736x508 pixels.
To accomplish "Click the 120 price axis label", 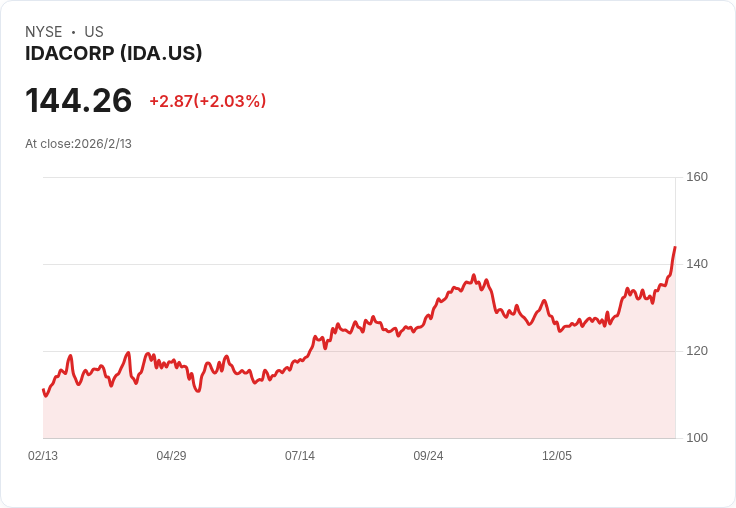I will [697, 351].
